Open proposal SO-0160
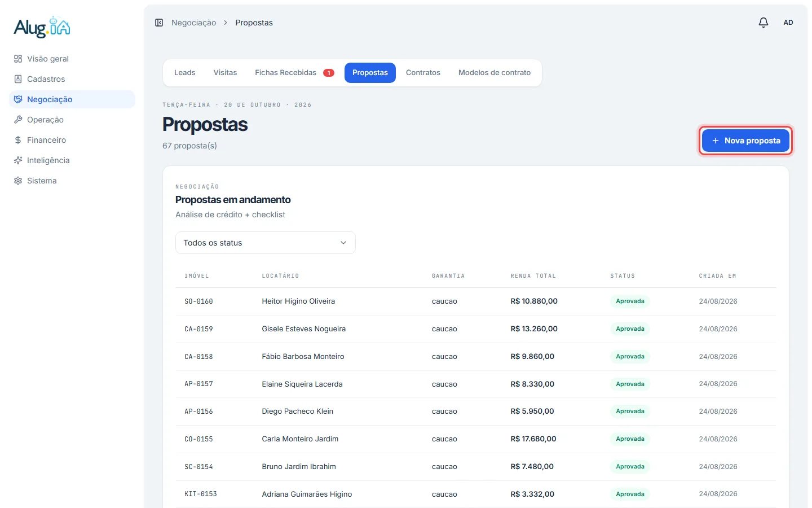Screen dimensions: 812x508 coord(198,301)
